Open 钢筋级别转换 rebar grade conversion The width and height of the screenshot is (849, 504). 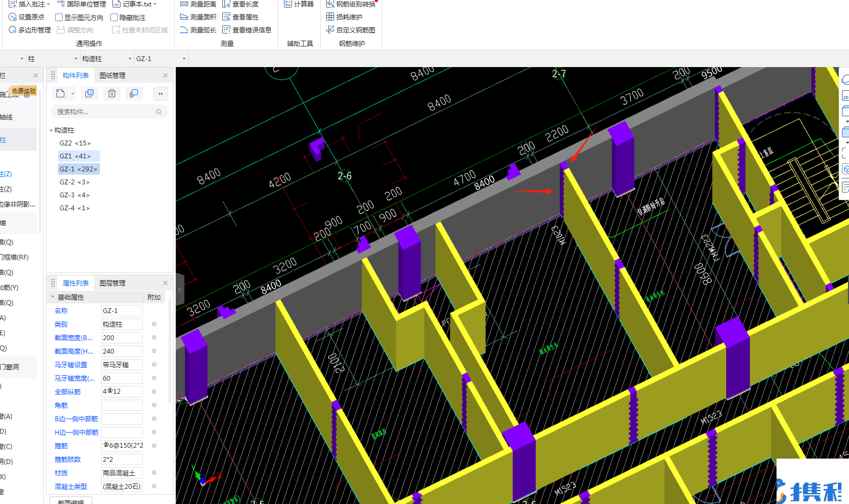click(350, 4)
